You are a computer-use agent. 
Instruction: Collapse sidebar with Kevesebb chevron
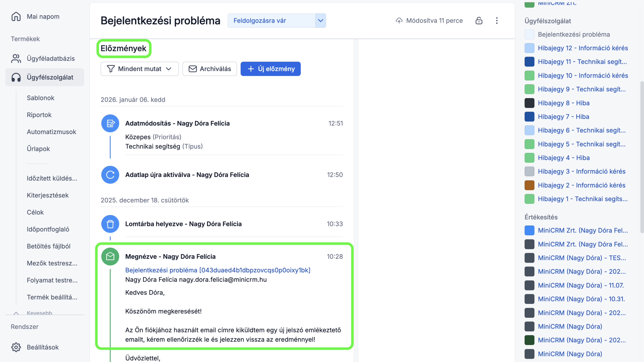click(16, 313)
